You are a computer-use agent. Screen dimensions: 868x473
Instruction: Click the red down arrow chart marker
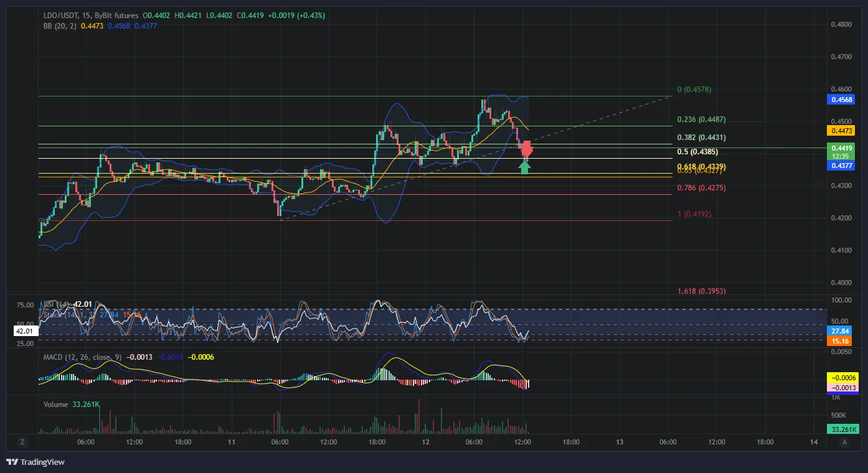527,149
